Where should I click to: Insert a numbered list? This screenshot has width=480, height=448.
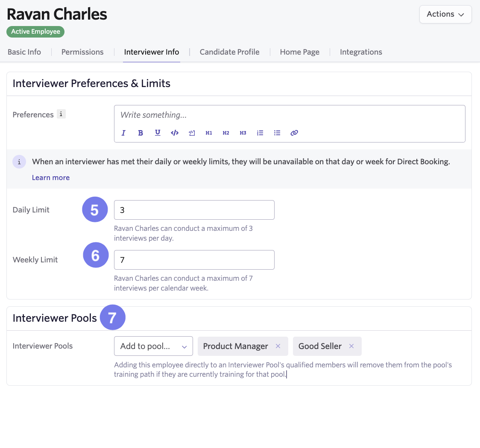pos(260,133)
